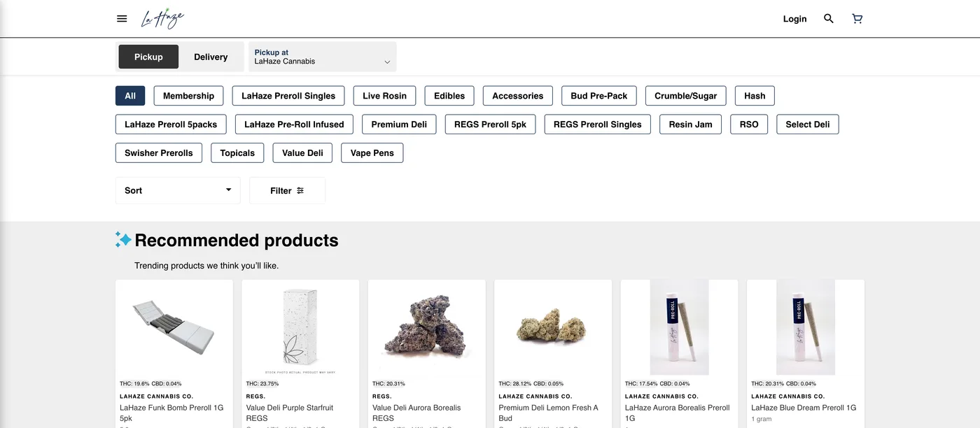Click LaHaze Aurora Borealis Preroll 1G title
This screenshot has width=980, height=428.
(x=678, y=413)
